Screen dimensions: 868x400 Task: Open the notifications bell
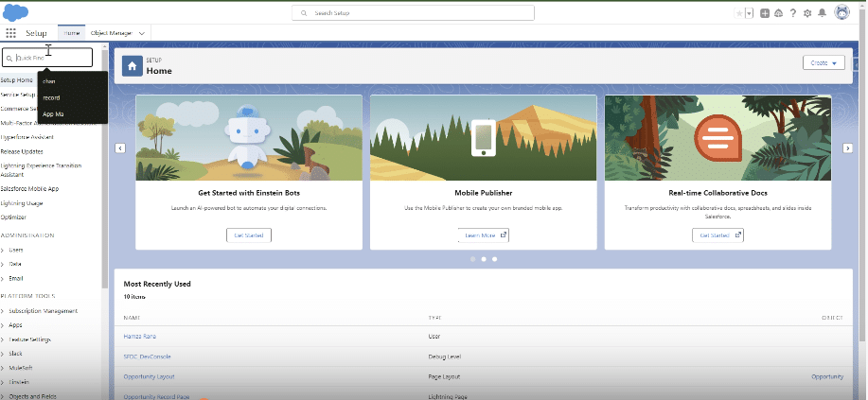(x=822, y=13)
